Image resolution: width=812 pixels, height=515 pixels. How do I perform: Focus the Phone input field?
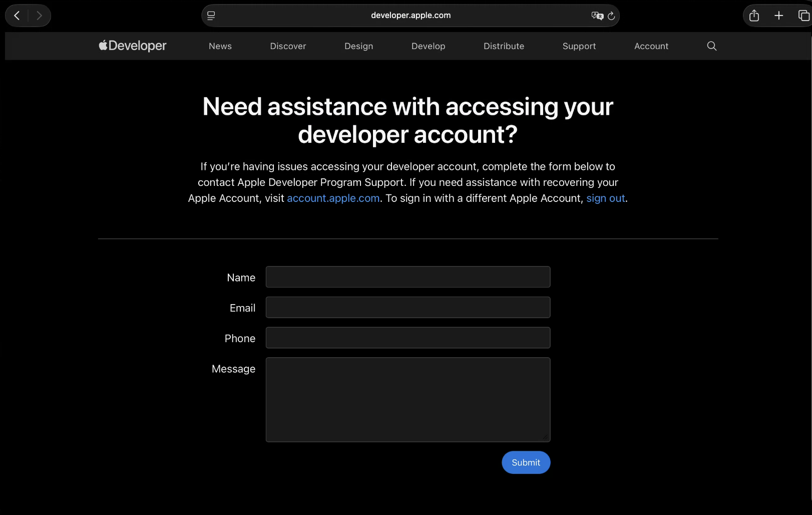408,338
